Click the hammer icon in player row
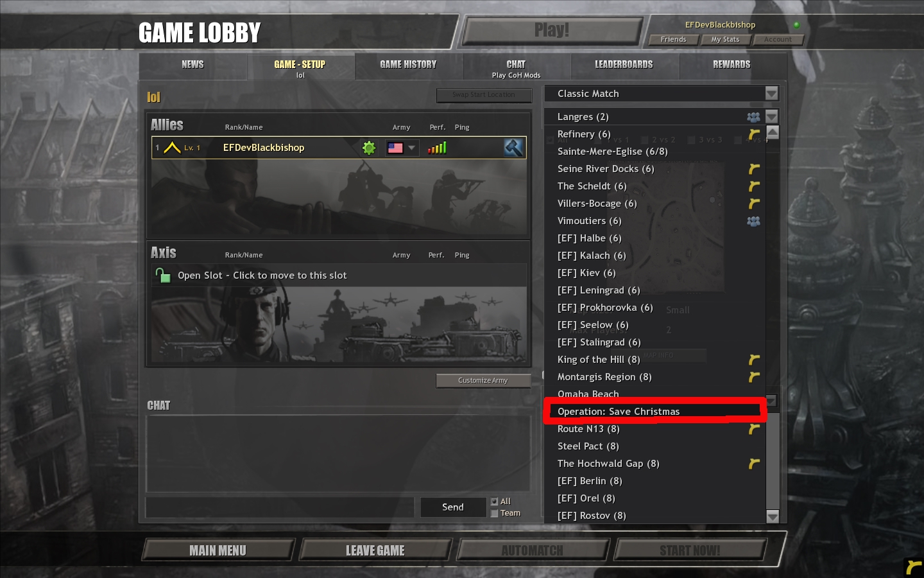The height and width of the screenshot is (578, 924). point(513,148)
